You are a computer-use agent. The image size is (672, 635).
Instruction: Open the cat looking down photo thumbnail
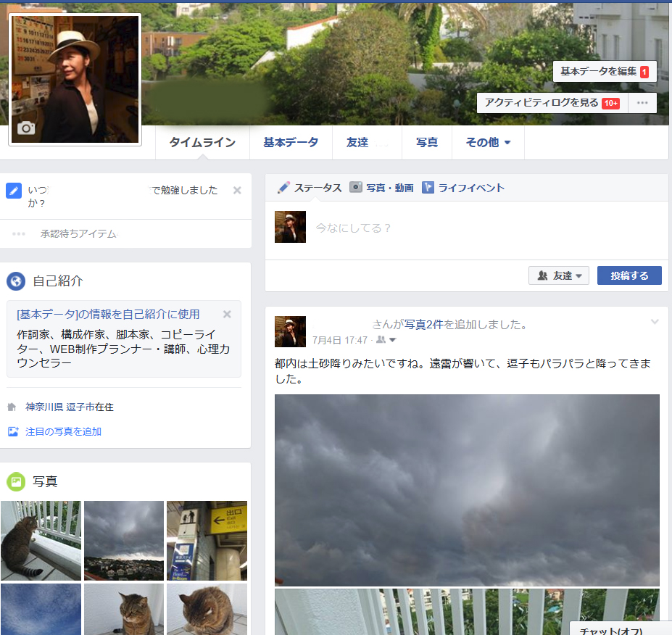[207, 610]
